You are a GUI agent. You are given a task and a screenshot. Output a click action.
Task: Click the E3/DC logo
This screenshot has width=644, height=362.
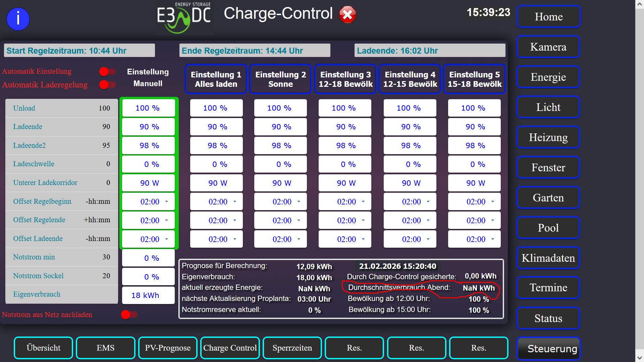184,18
